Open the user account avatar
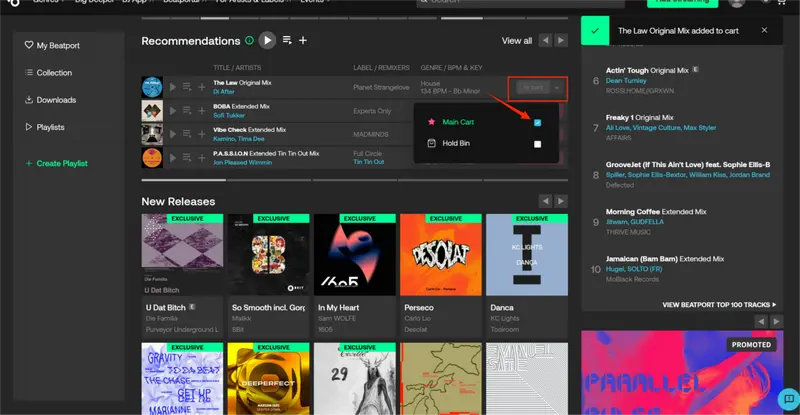The image size is (800, 415). 737,4
